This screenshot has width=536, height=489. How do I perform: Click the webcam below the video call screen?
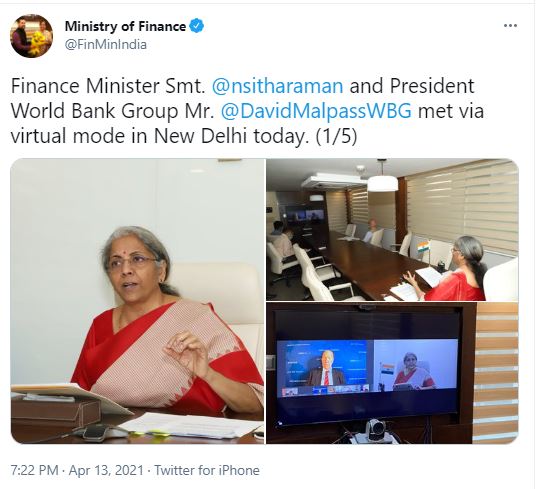375,431
